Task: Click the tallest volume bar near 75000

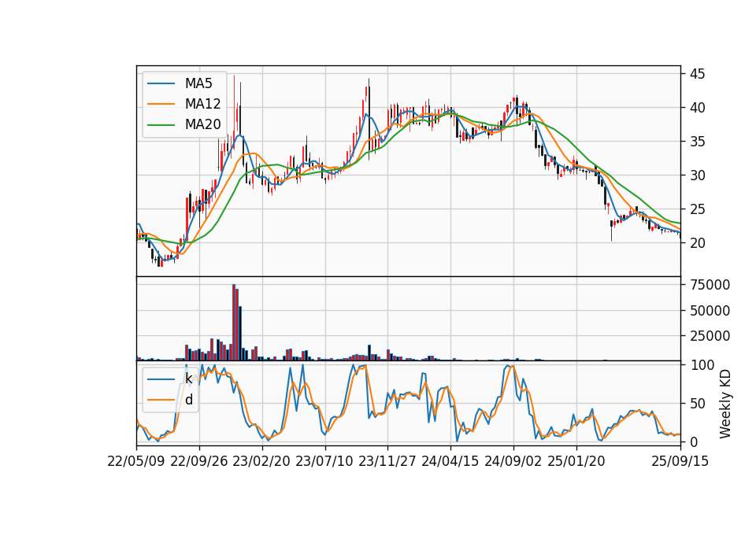Action: coord(234,323)
